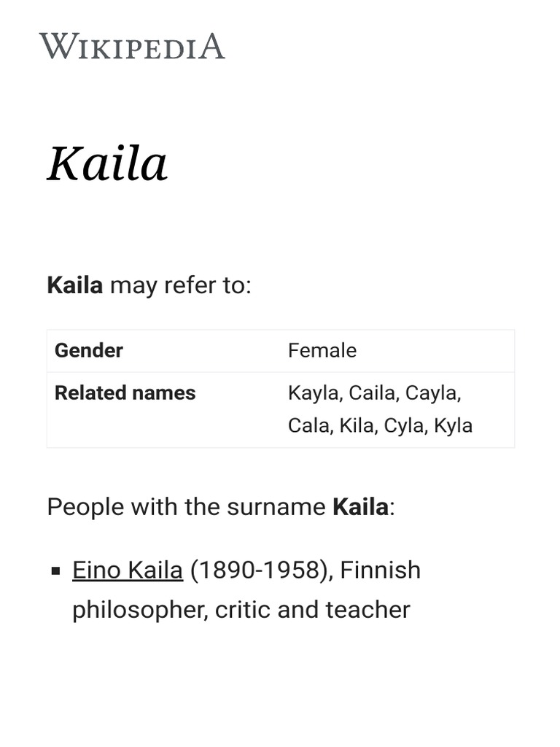
Task: Click bold Kaila in the surname line
Action: click(x=360, y=506)
